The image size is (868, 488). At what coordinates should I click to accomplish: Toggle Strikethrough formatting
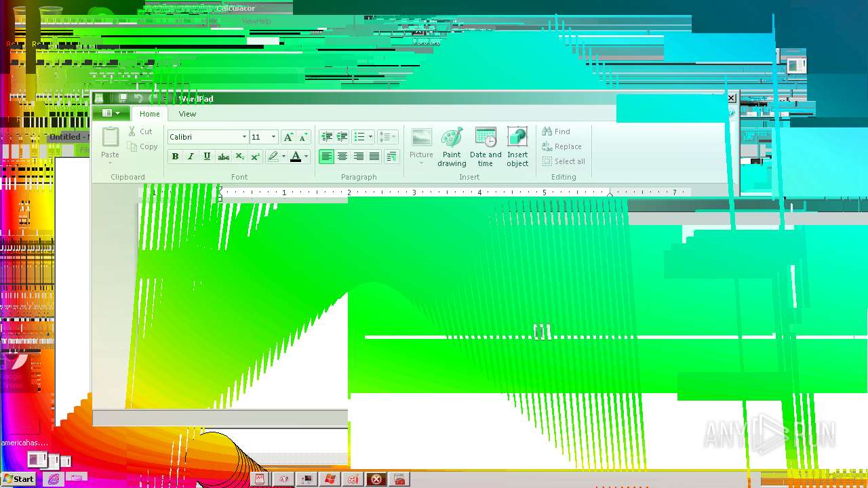[223, 157]
